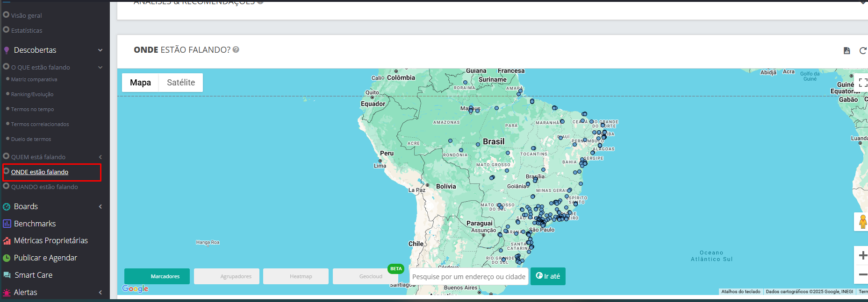Open the Benchmarks menu entry
This screenshot has height=302, width=868.
[35, 224]
